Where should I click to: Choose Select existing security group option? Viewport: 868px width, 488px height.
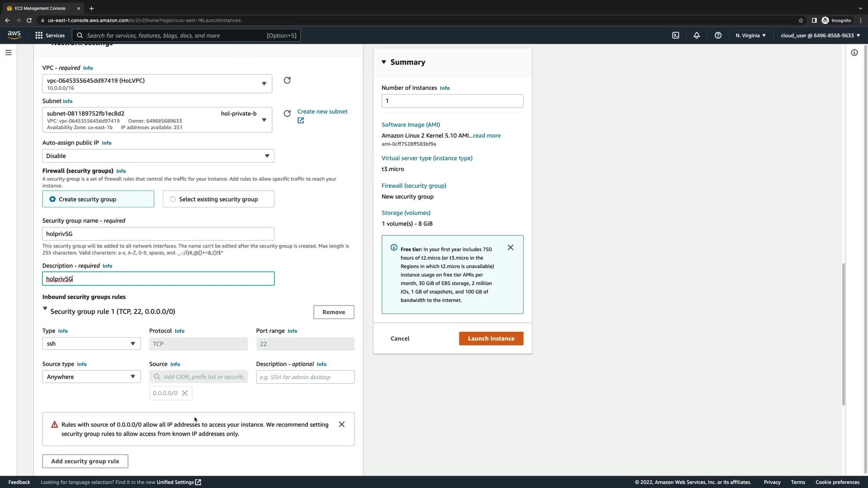pos(173,199)
